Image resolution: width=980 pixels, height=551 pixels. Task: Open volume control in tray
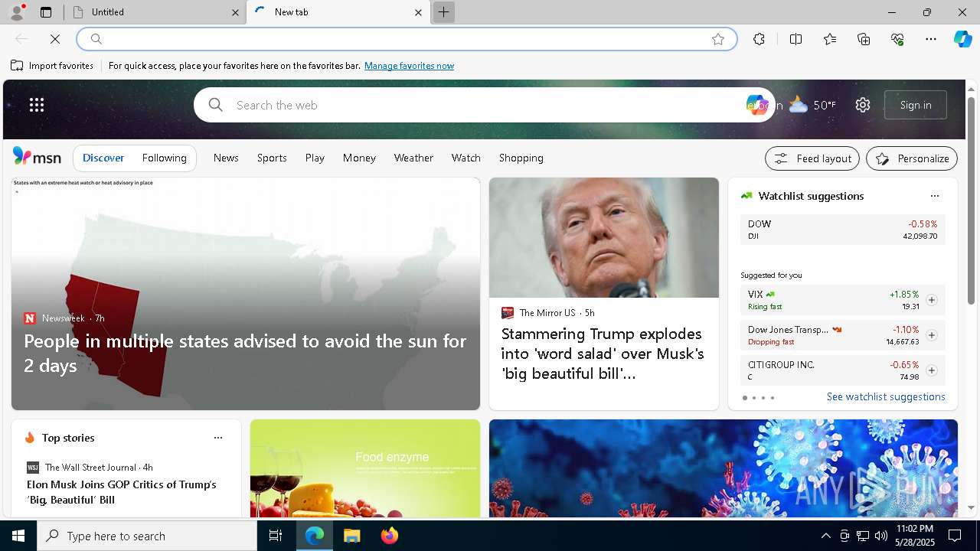pos(880,536)
